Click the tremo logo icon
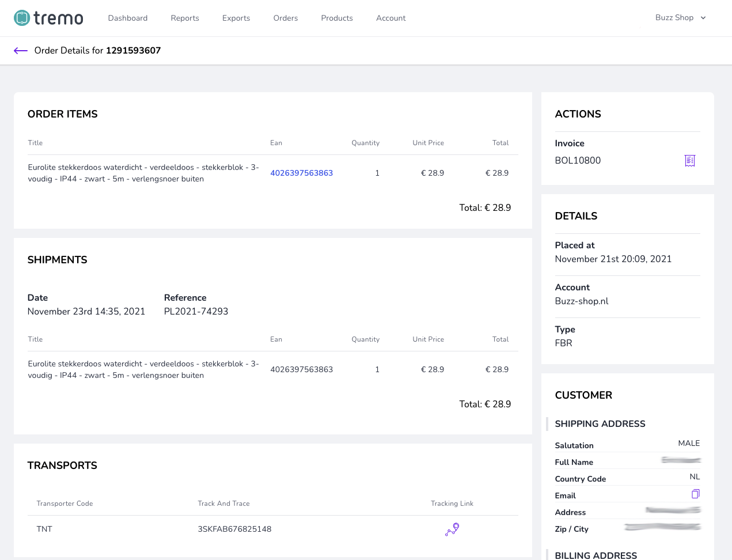 [22, 18]
